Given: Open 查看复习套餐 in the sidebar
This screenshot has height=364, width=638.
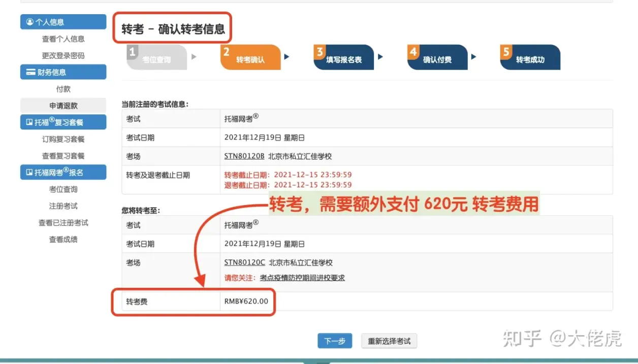Looking at the screenshot, I should 63,156.
